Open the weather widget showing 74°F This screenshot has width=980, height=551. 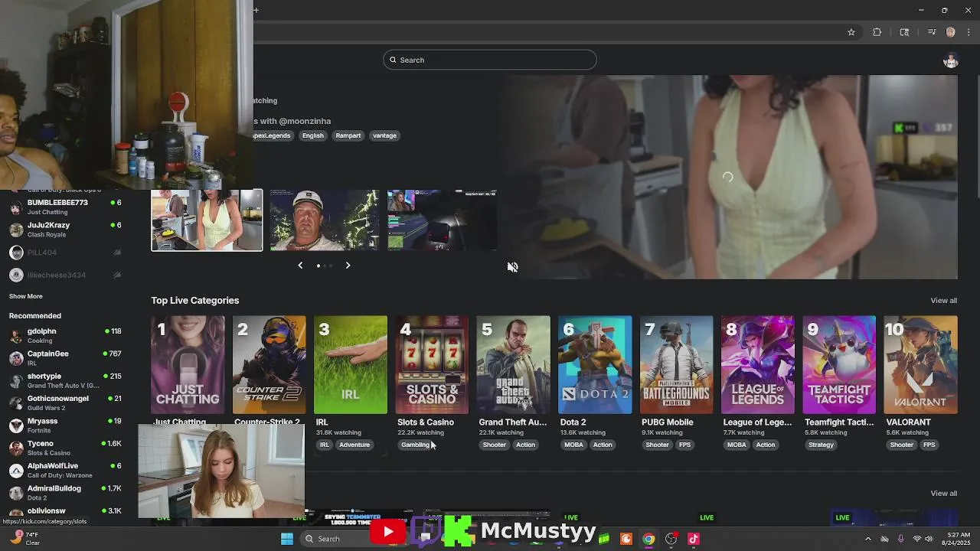(25, 539)
